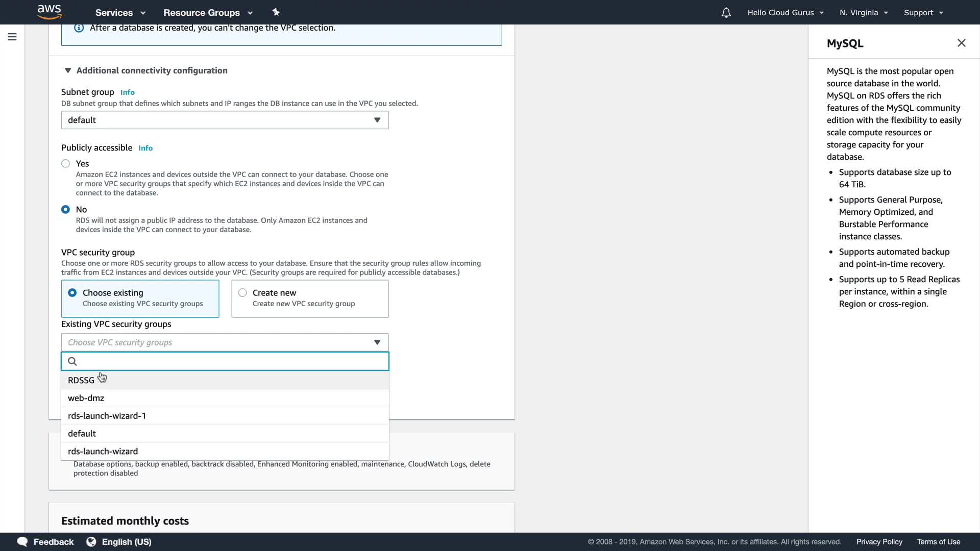Click the search magnifier icon in dropdown
This screenshot has height=551, width=980.
72,361
